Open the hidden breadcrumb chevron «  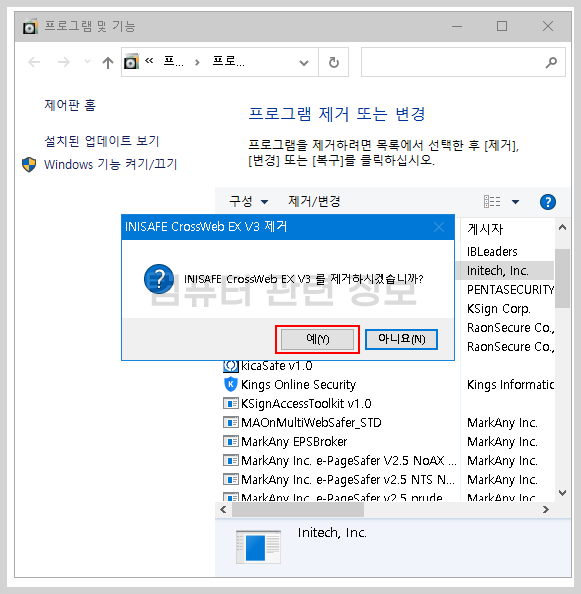tap(149, 61)
